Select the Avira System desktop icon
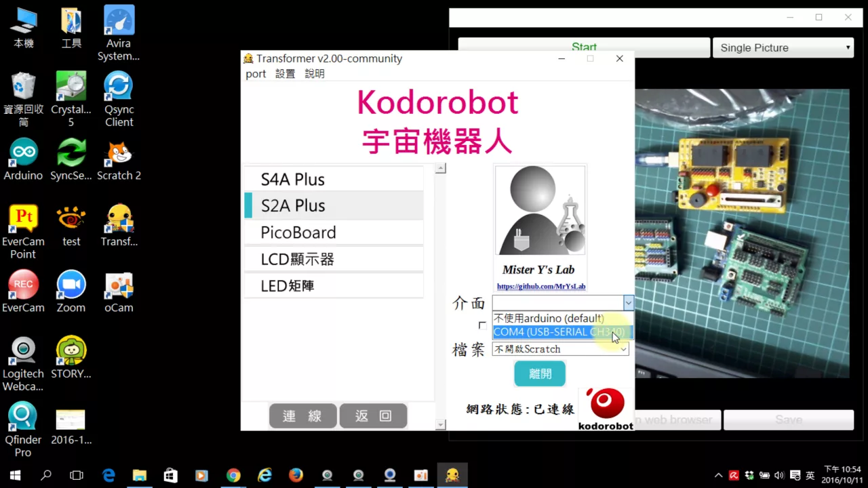The width and height of the screenshot is (868, 488). click(119, 33)
